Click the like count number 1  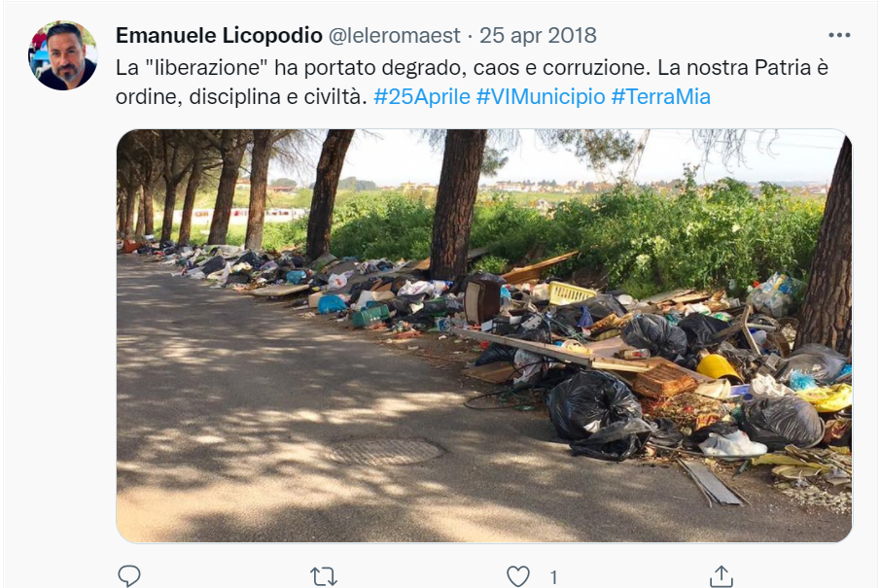[x=553, y=576]
